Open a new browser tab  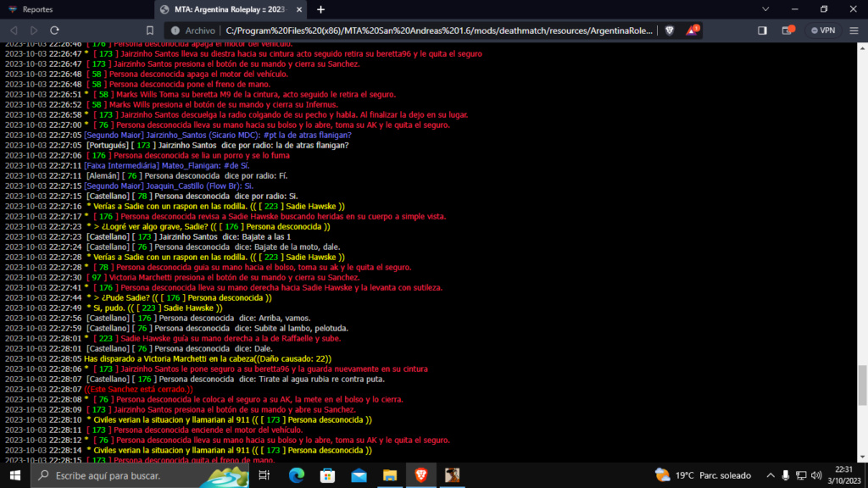click(x=320, y=9)
